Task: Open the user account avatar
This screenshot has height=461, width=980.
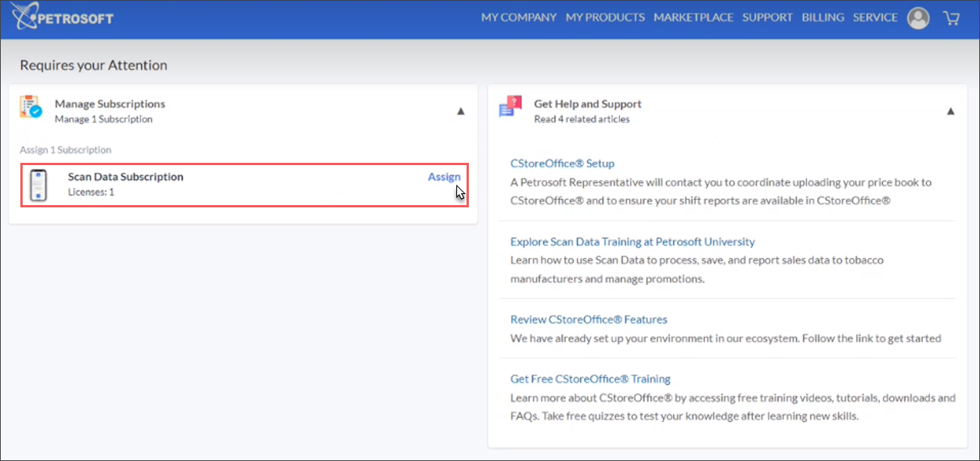Action: click(918, 18)
